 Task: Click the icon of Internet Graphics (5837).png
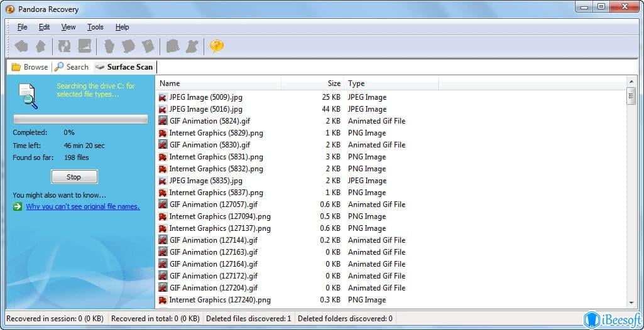click(x=163, y=193)
